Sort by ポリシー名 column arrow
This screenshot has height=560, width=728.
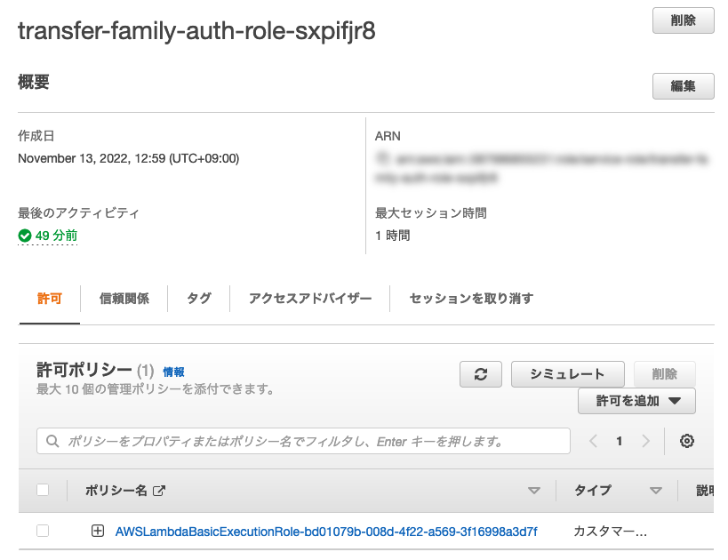pyautogui.click(x=534, y=491)
